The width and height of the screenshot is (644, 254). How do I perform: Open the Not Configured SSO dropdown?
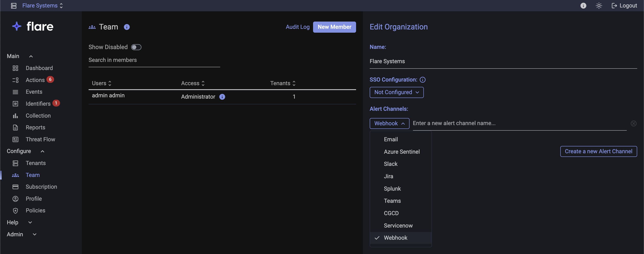[396, 92]
